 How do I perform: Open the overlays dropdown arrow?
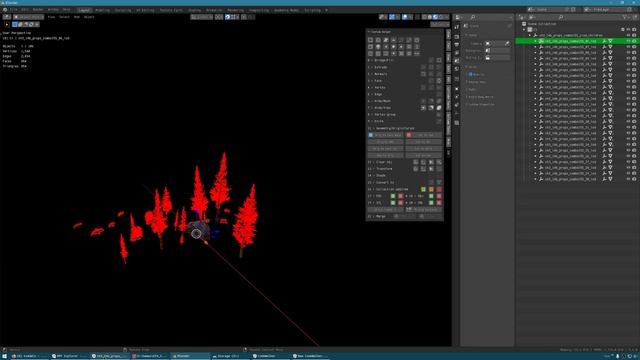(411, 17)
